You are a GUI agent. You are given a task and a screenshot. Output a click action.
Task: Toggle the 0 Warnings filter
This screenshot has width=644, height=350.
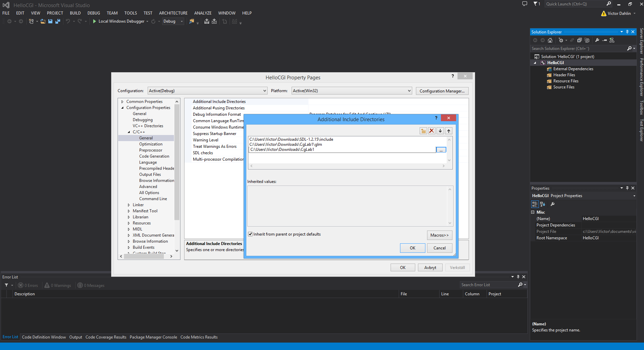tap(58, 286)
